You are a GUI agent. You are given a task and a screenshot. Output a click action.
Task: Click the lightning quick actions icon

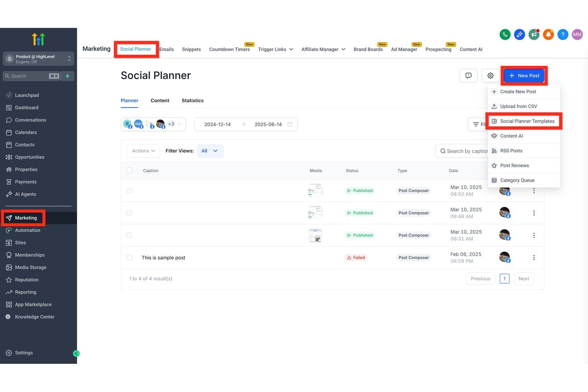68,76
